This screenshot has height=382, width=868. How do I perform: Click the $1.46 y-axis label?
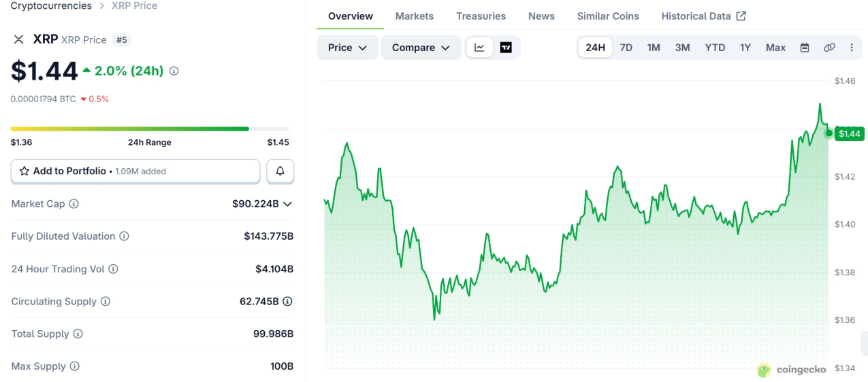click(x=845, y=81)
